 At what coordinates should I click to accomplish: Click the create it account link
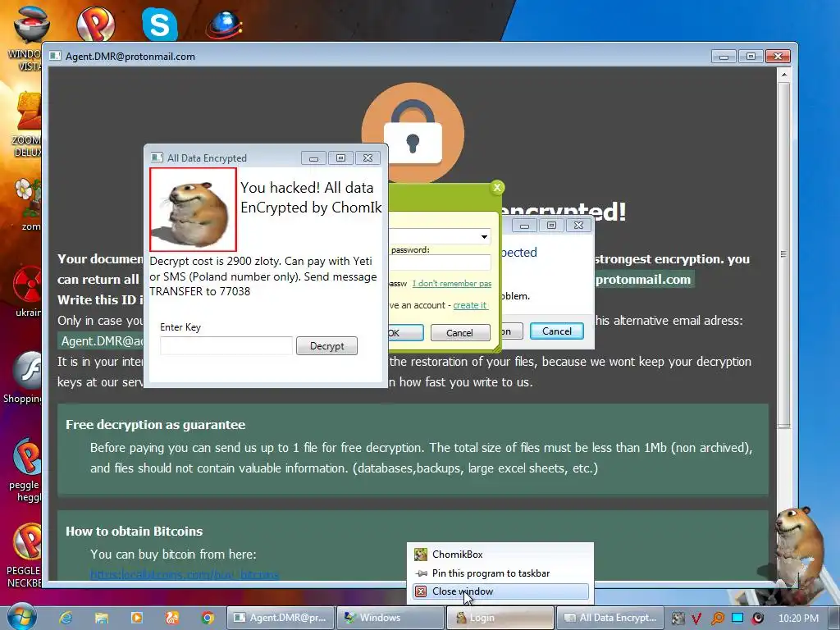470,305
